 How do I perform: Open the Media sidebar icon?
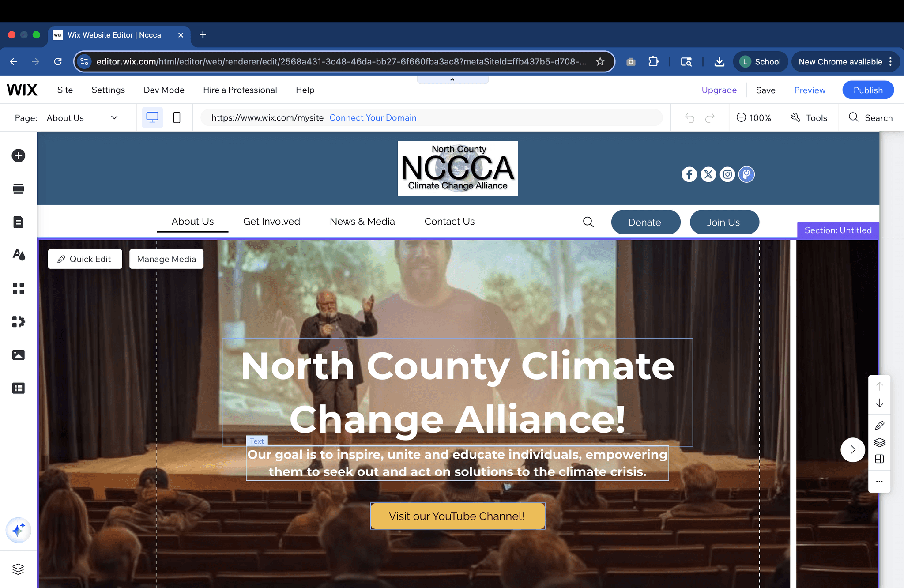[x=18, y=355]
